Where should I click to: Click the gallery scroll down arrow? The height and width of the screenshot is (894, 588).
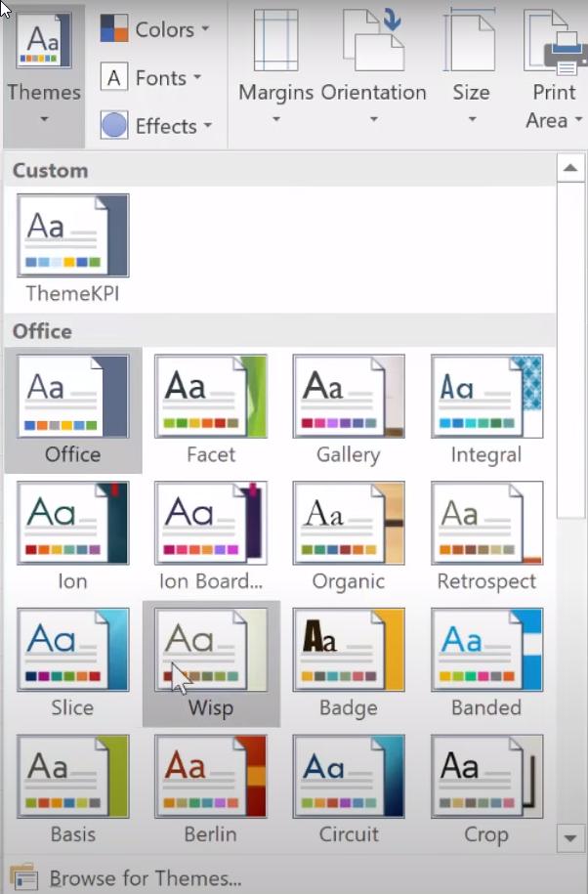point(570,837)
